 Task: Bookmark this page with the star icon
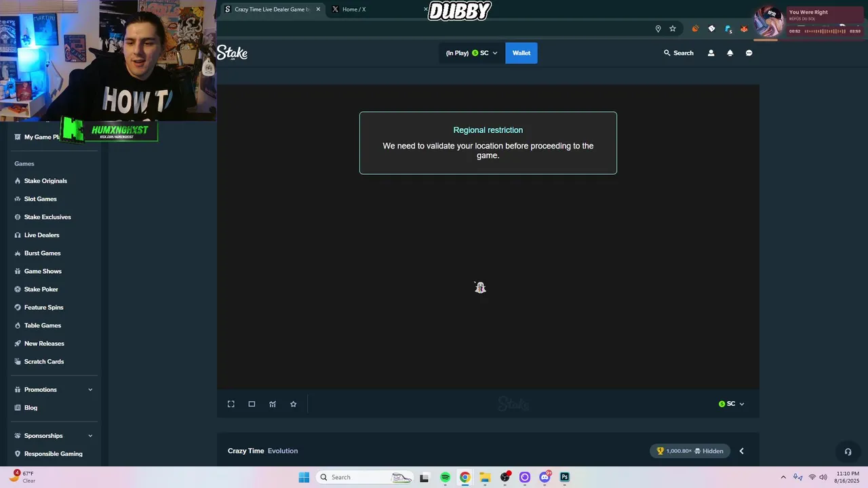[x=673, y=28]
